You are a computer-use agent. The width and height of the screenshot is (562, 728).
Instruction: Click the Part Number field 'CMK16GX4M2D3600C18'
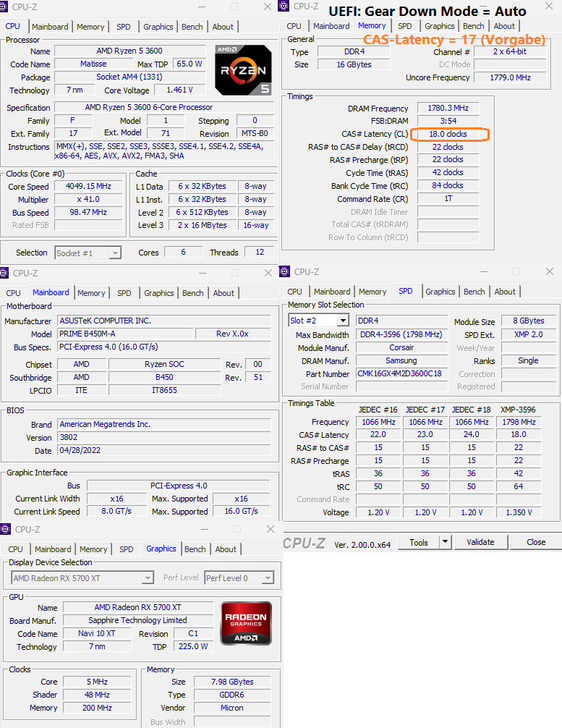point(401,373)
